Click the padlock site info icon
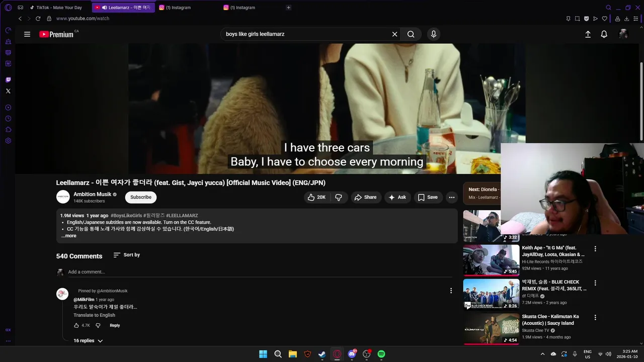 49,19
